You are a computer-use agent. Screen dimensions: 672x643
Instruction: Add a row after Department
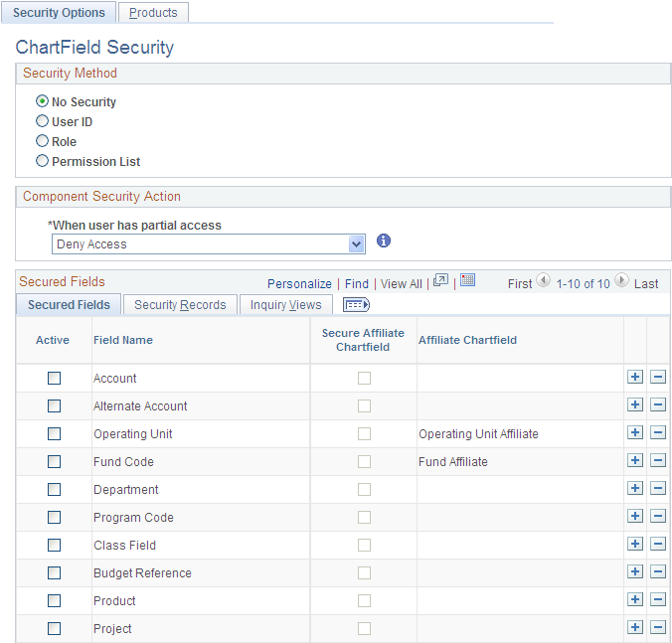tap(634, 488)
